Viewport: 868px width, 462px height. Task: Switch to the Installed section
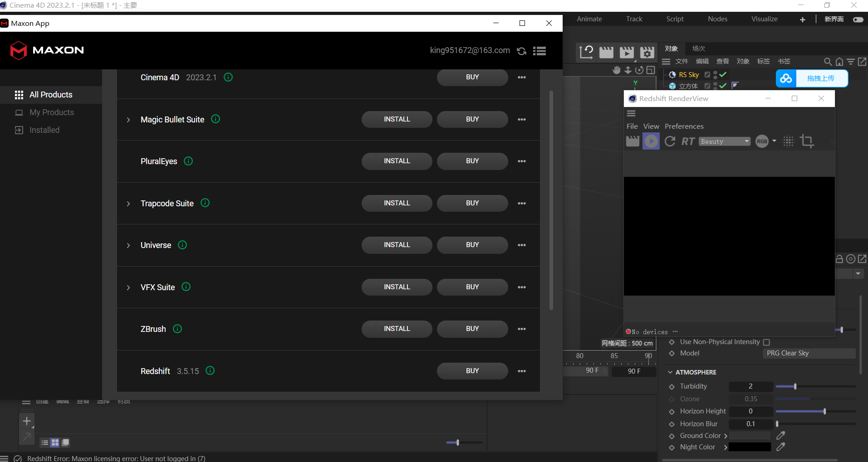click(44, 130)
